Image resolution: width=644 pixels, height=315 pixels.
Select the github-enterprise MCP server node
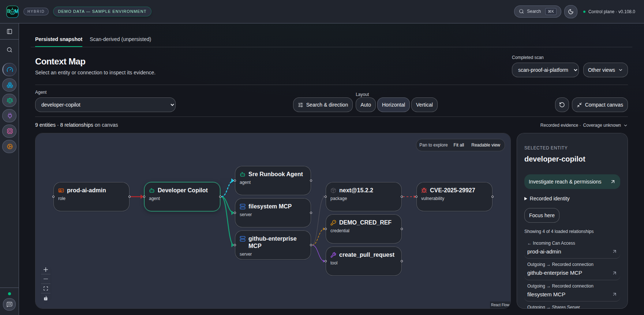[x=273, y=245]
